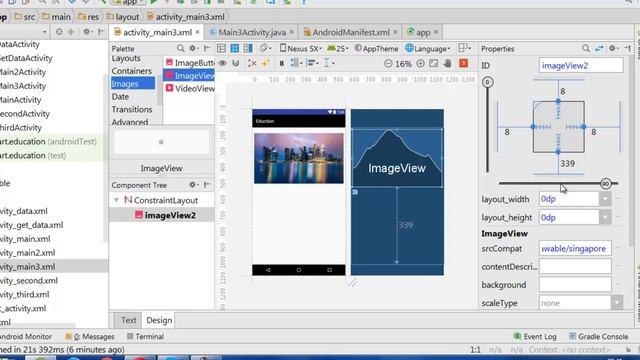Choose device from Nexus 5X dropdown
Viewport: 640px width, 360px height.
coord(300,49)
